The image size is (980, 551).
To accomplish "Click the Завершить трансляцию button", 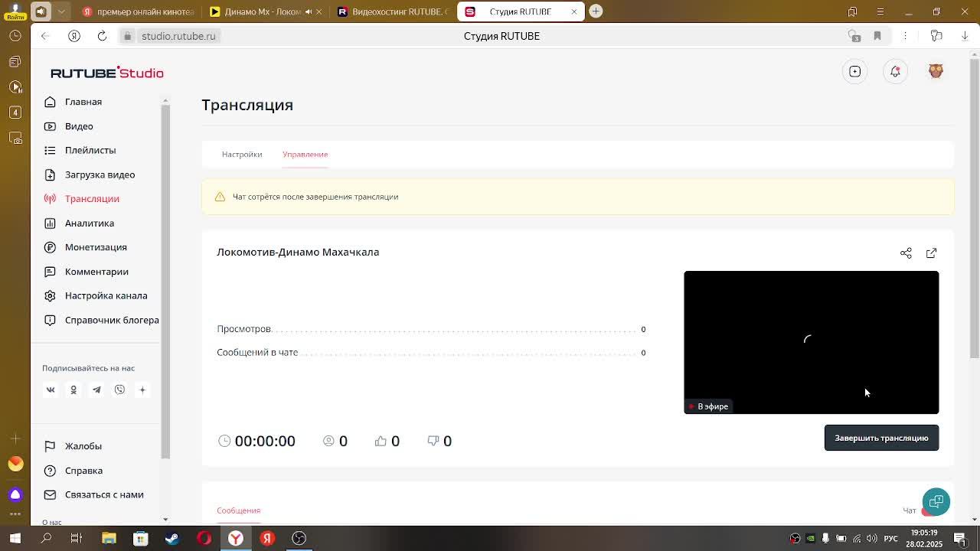I will [x=881, y=438].
